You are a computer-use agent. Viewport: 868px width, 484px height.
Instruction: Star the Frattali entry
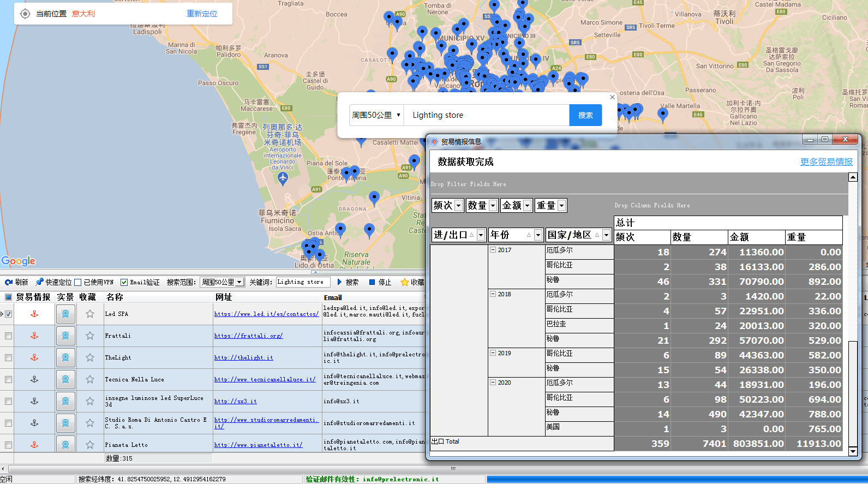[90, 336]
